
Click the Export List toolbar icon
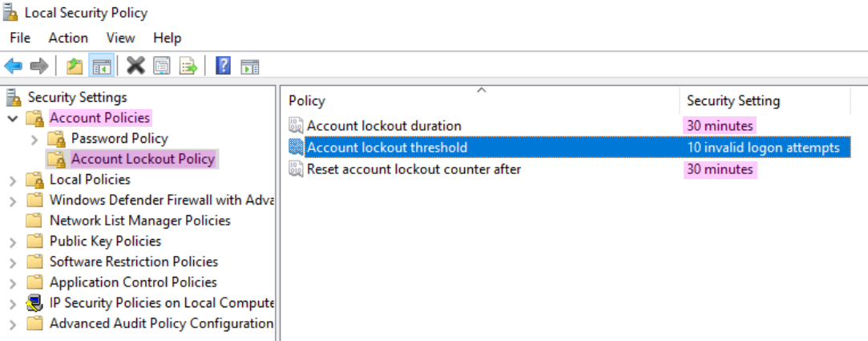tap(188, 67)
